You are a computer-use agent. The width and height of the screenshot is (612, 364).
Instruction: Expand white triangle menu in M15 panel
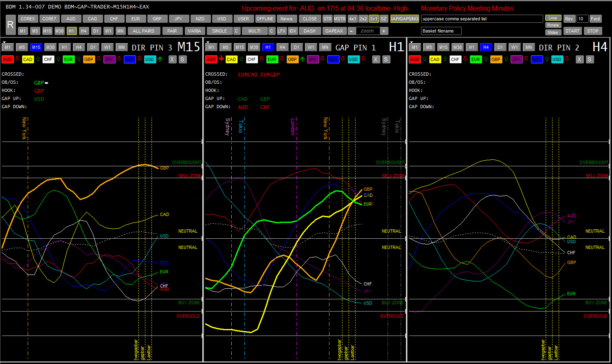point(4,42)
